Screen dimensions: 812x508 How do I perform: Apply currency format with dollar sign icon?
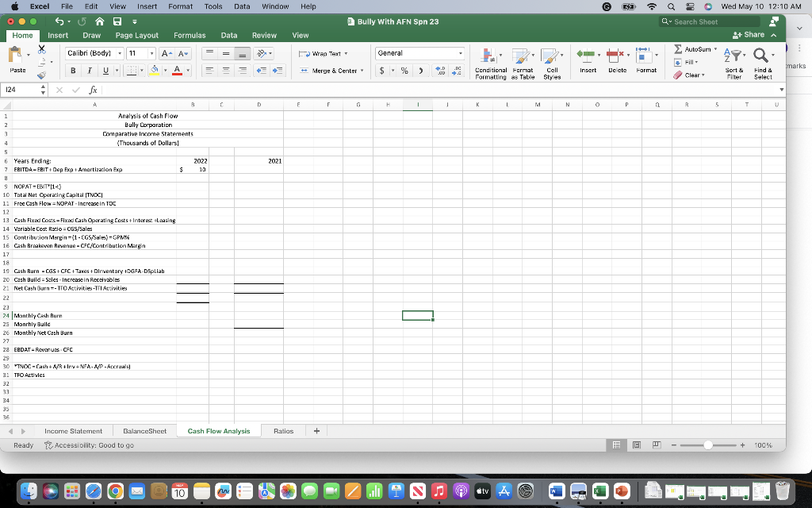pyautogui.click(x=381, y=71)
